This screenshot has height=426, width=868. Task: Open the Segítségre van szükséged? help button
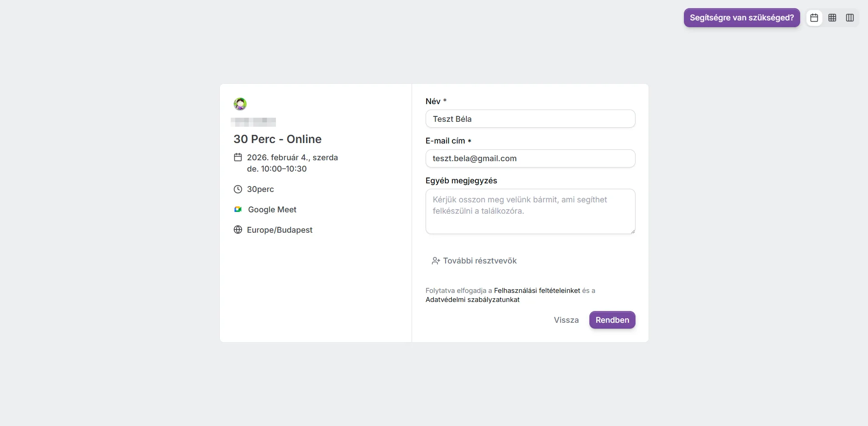pos(742,18)
